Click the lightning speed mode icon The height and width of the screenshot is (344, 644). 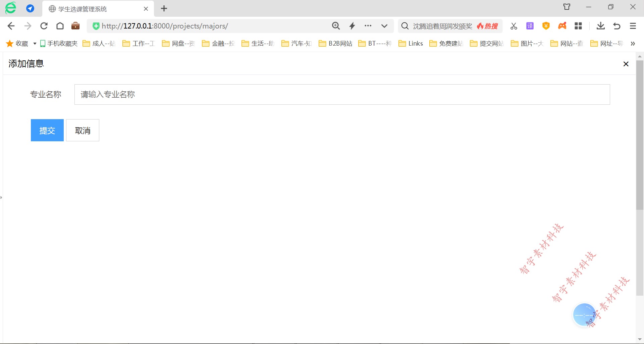tap(352, 26)
